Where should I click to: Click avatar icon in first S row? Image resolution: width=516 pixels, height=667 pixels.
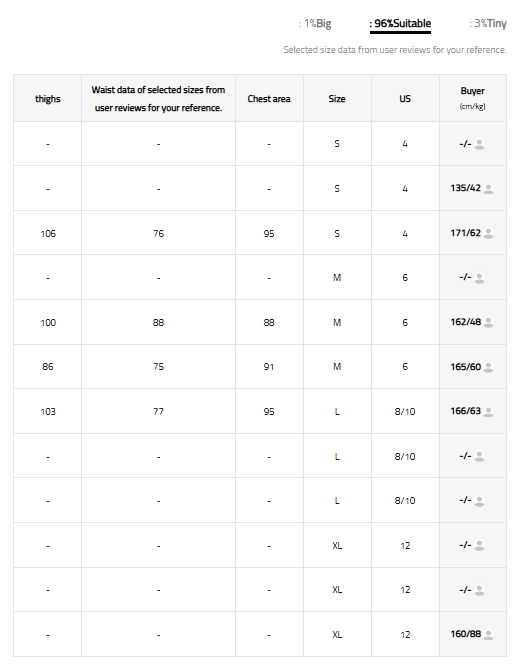click(479, 144)
